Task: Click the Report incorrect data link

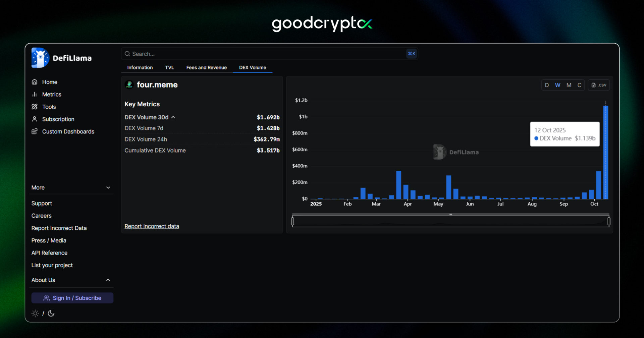Action: click(152, 226)
